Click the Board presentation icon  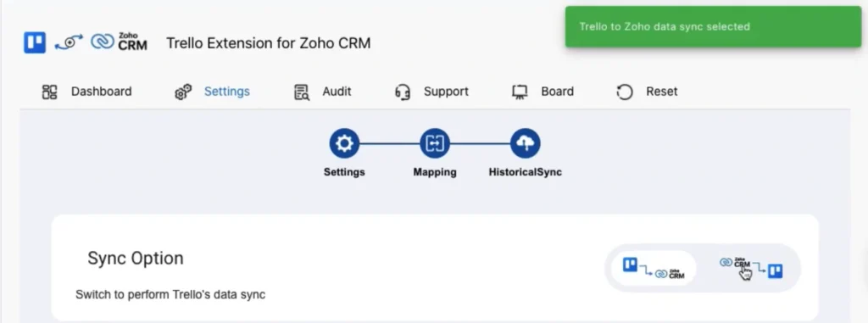(520, 92)
